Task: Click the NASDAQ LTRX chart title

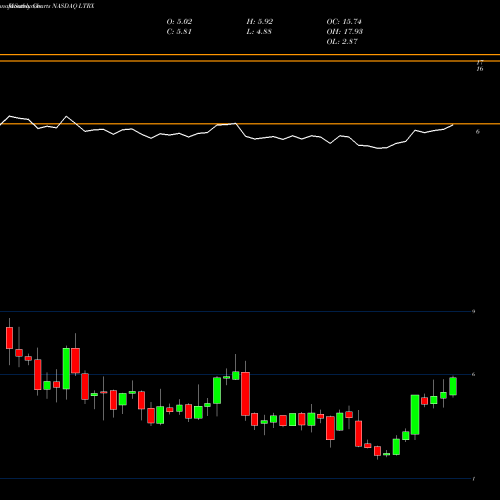Action: point(73,6)
